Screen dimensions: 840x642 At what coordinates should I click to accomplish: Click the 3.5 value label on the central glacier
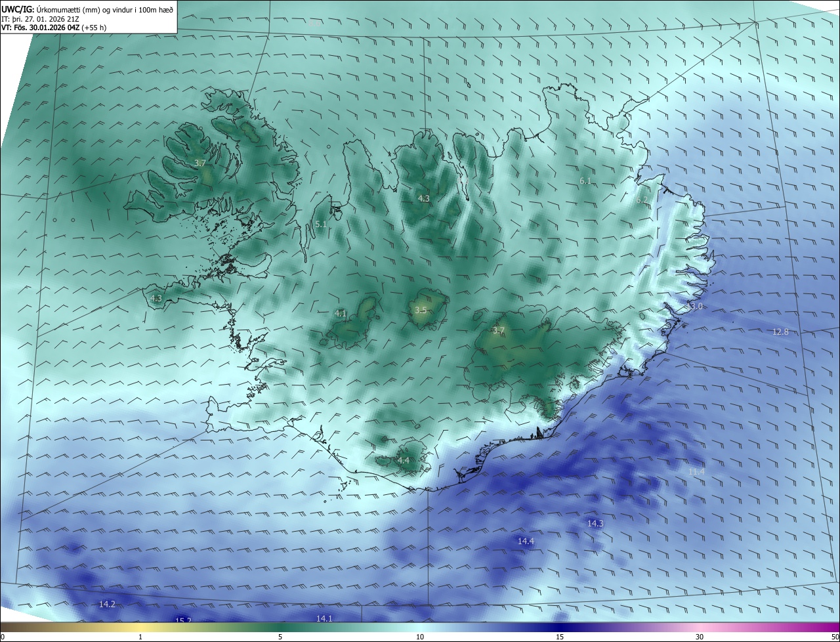coord(421,310)
